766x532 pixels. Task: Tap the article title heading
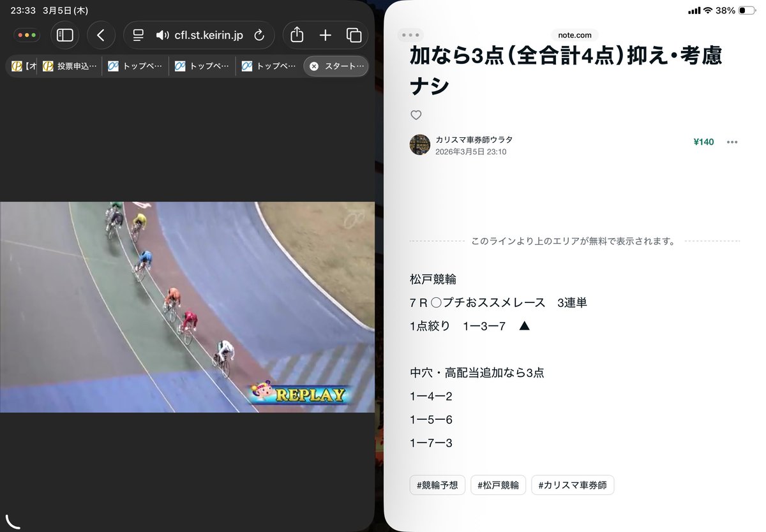566,69
